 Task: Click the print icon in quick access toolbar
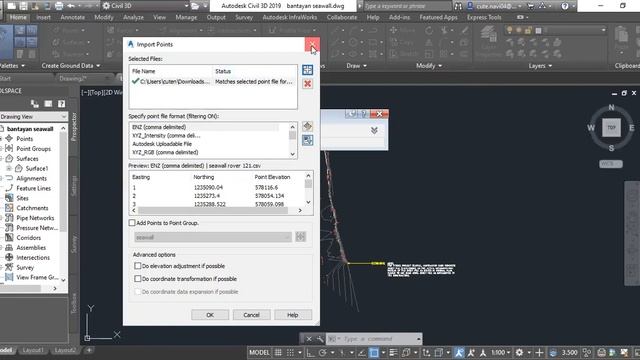click(x=59, y=6)
